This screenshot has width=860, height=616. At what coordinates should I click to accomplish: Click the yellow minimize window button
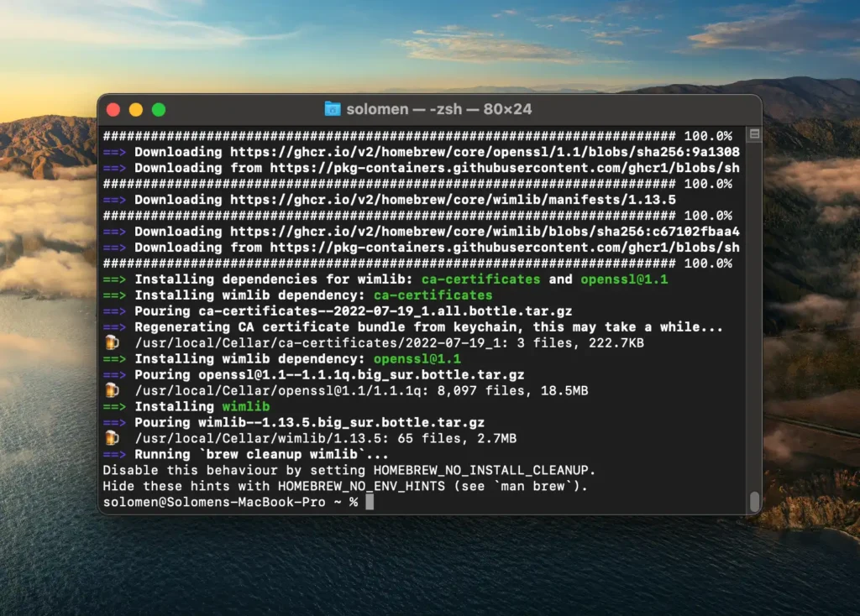[136, 110]
